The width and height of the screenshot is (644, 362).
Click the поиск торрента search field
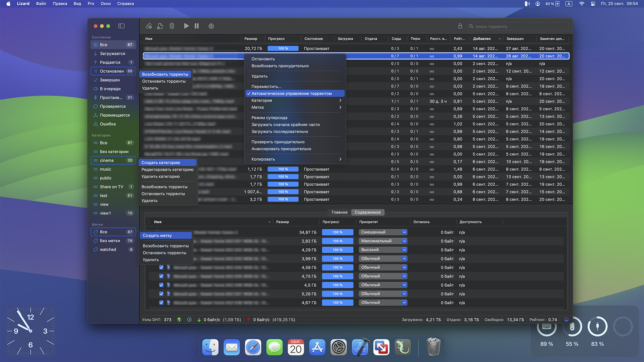pyautogui.click(x=518, y=26)
